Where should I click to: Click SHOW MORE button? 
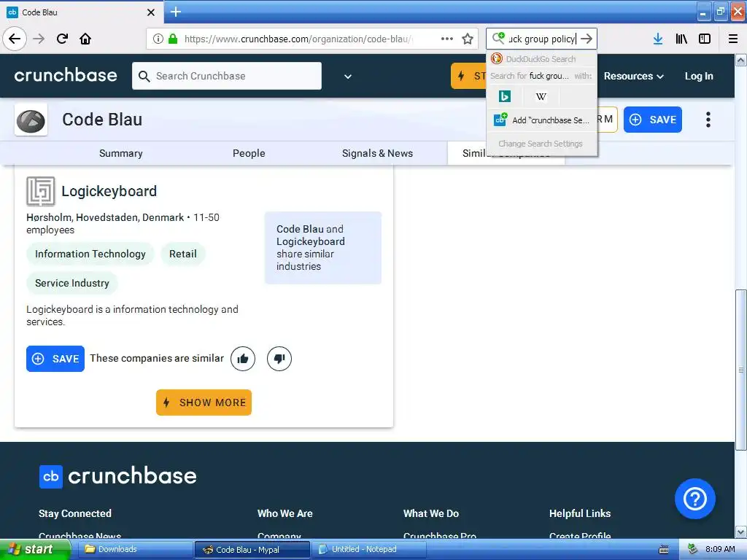[204, 402]
